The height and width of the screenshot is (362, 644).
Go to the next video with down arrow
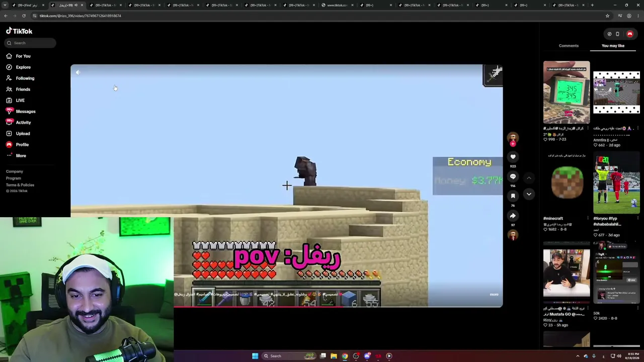pos(529,194)
